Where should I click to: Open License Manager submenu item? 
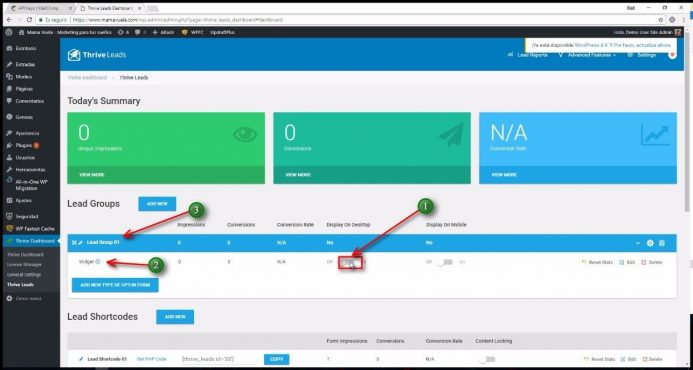[x=24, y=264]
